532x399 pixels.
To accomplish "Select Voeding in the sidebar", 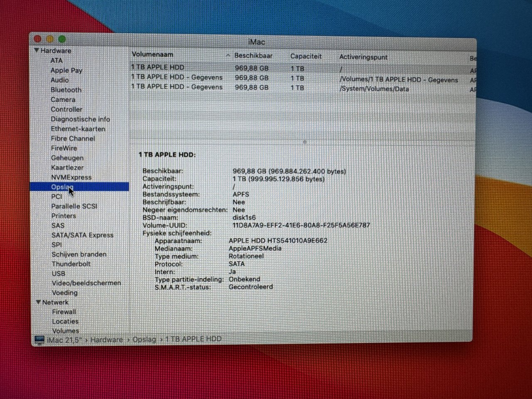I will click(x=65, y=293).
